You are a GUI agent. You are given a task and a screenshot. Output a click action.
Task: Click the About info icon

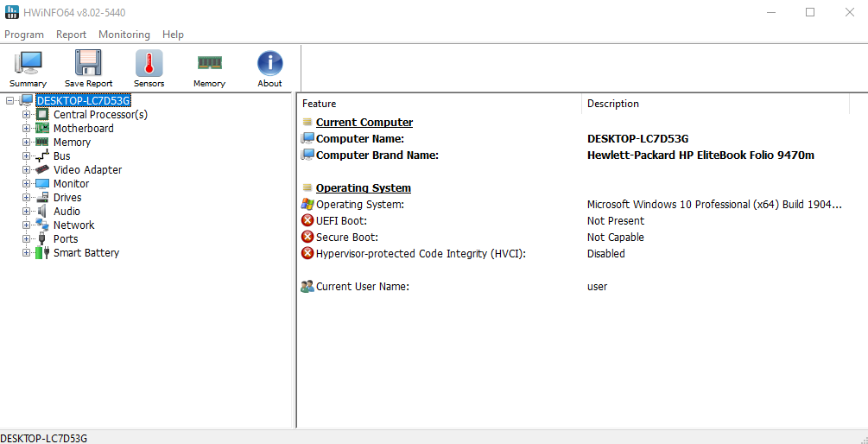pyautogui.click(x=269, y=63)
